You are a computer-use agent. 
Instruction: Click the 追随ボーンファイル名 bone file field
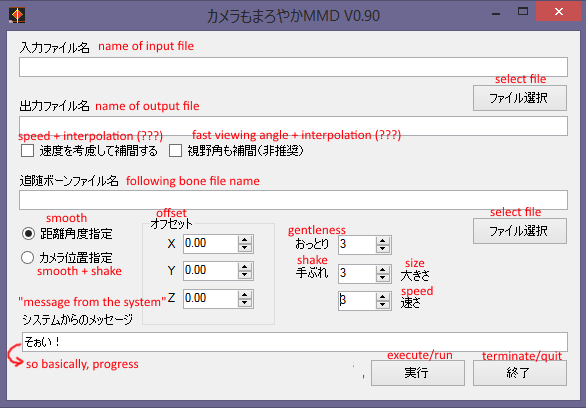tap(293, 200)
